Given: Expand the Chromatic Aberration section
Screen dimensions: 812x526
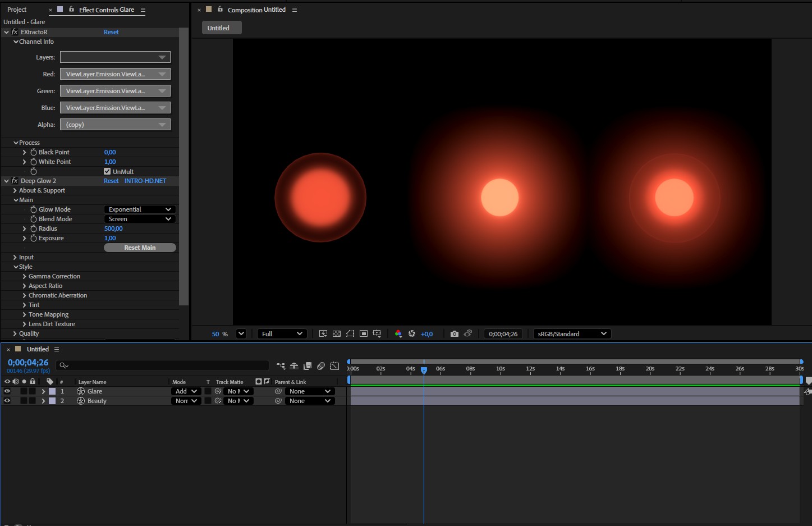Looking at the screenshot, I should click(25, 295).
